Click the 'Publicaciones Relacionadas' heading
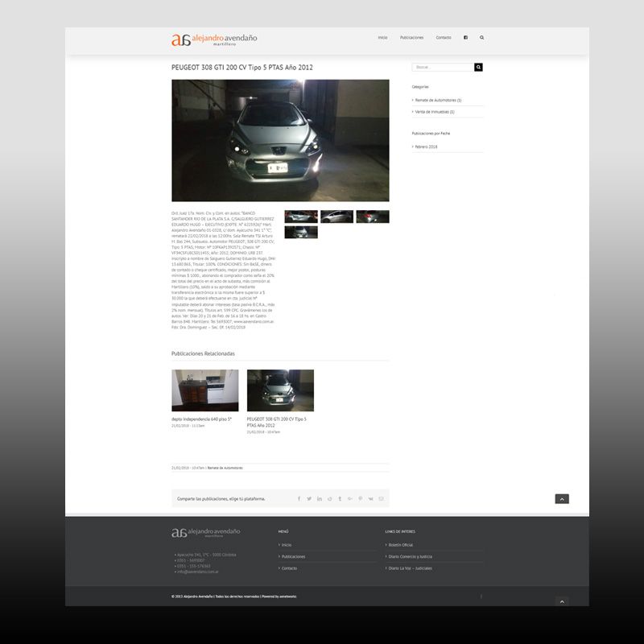This screenshot has width=644, height=644. [203, 353]
